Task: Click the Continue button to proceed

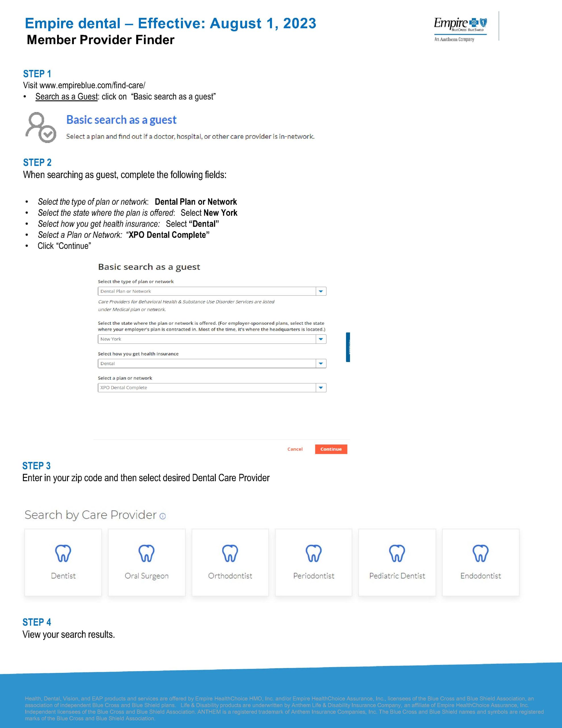Action: (329, 448)
